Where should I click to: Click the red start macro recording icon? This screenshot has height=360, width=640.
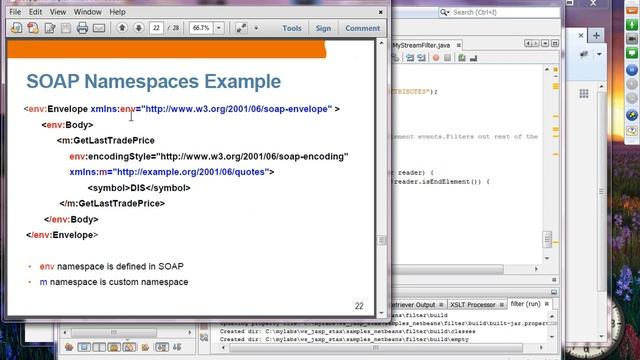pyautogui.click(x=436, y=58)
